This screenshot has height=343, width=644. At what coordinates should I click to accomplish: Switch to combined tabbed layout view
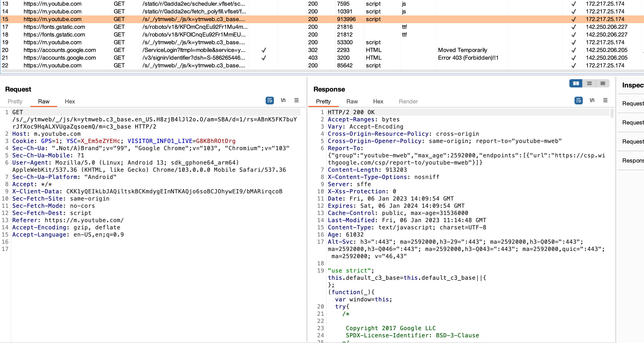[603, 83]
